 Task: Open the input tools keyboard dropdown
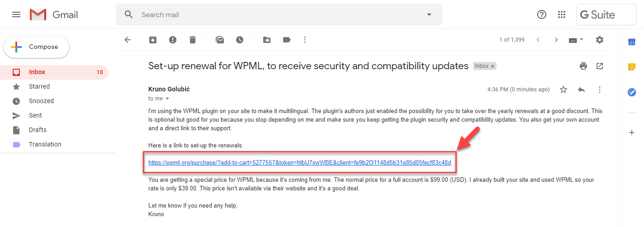coord(576,40)
